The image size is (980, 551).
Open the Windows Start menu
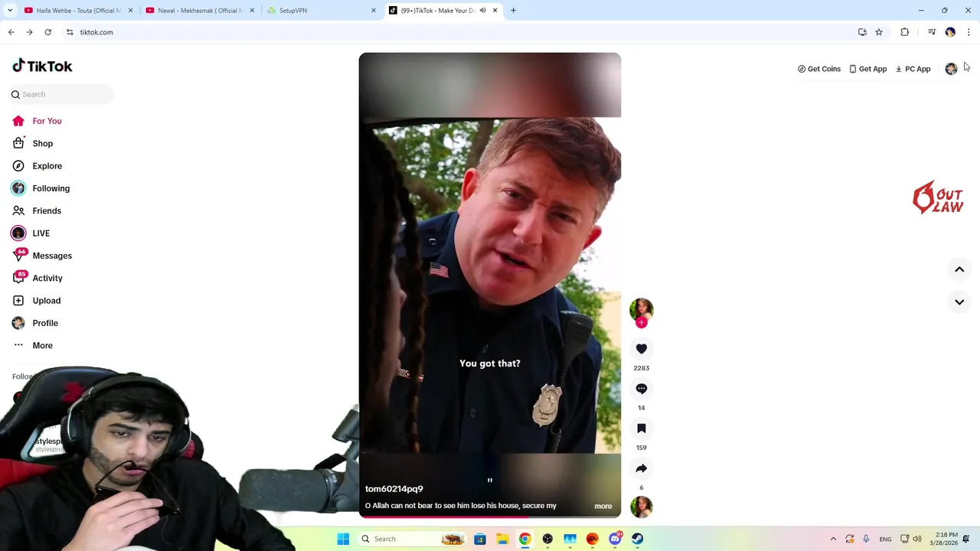(343, 539)
